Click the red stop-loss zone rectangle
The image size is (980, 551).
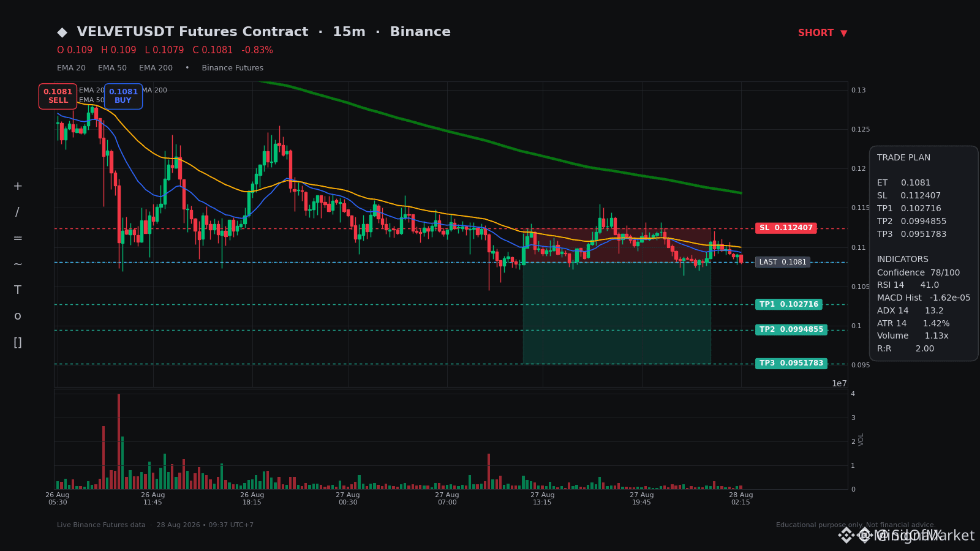point(617,245)
